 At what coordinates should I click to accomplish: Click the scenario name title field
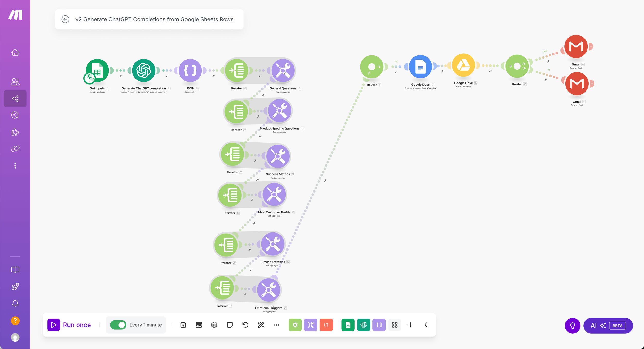click(154, 19)
